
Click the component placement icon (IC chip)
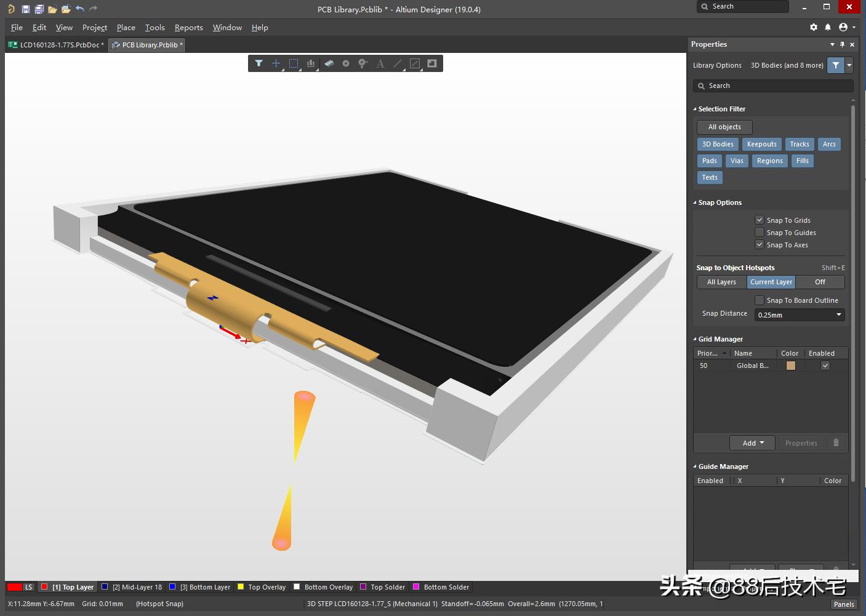(329, 63)
